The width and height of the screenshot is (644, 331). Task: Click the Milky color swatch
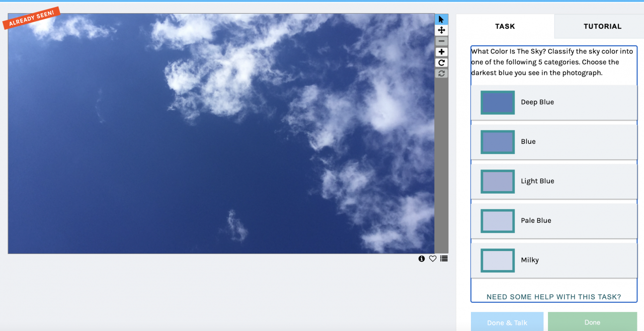(498, 261)
